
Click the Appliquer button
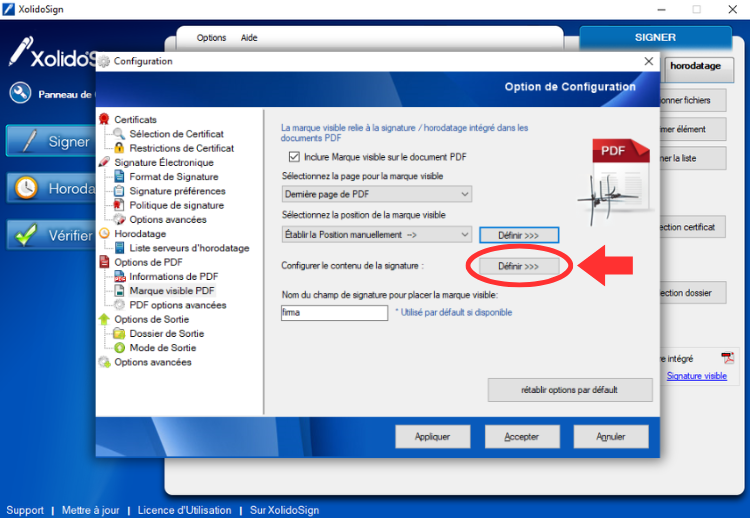tap(432, 436)
